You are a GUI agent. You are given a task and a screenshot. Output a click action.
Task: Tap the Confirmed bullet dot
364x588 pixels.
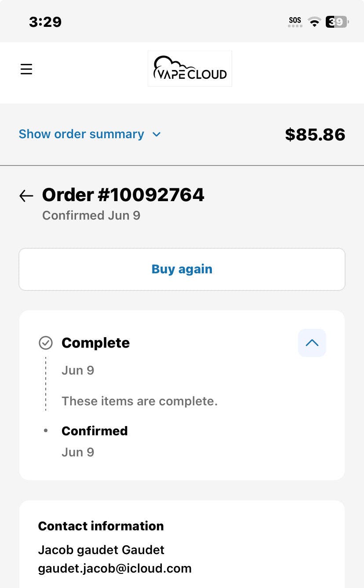(46, 430)
